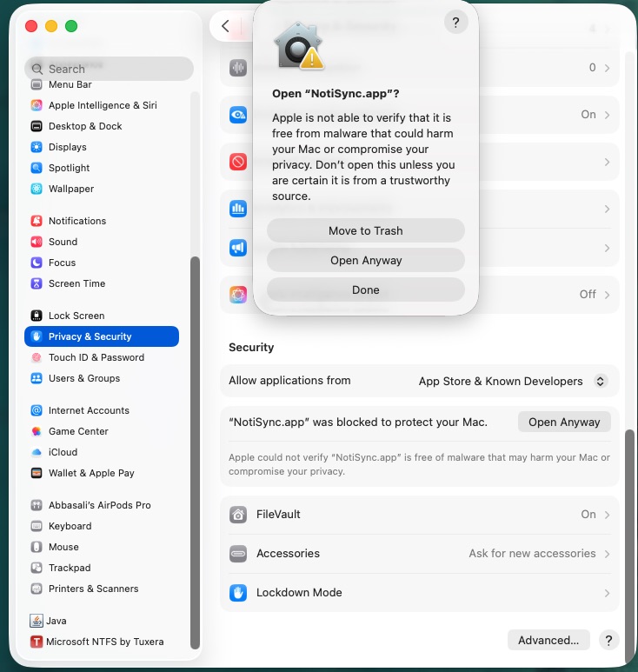Open Spotlight settings
Screen dimensions: 638x672
tap(69, 168)
